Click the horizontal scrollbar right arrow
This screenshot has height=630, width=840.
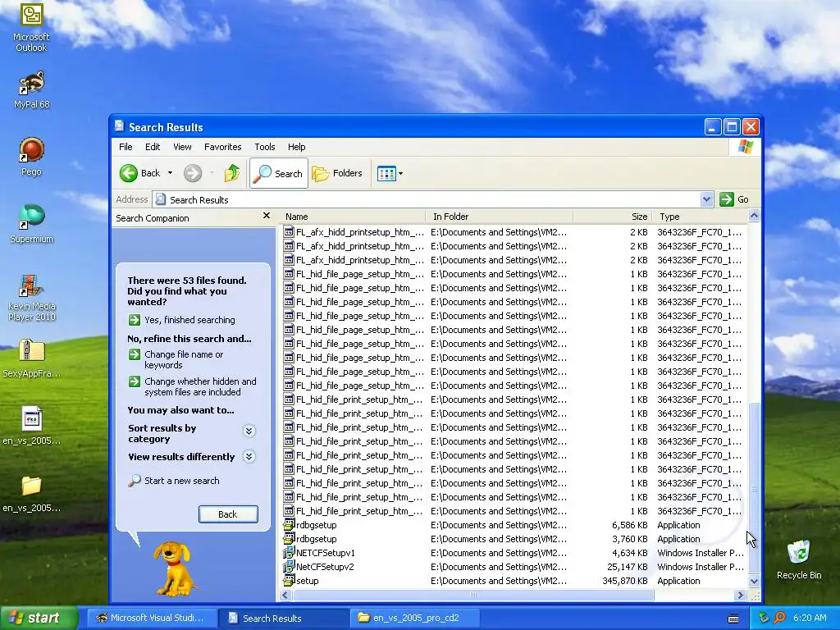741,596
